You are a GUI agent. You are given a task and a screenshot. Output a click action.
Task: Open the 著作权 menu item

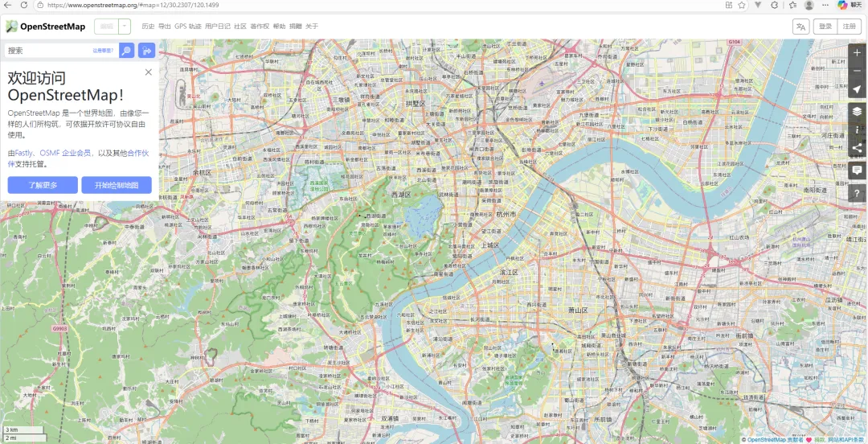click(260, 26)
